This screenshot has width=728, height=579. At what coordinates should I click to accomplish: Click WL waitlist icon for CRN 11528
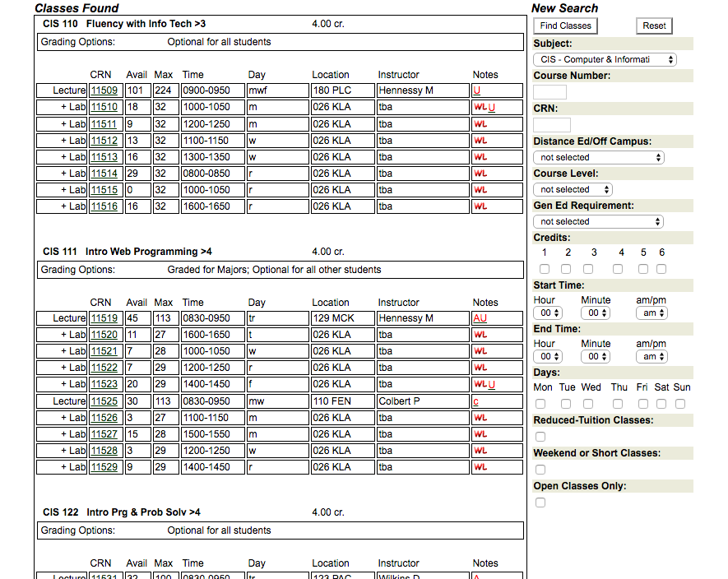coord(480,451)
